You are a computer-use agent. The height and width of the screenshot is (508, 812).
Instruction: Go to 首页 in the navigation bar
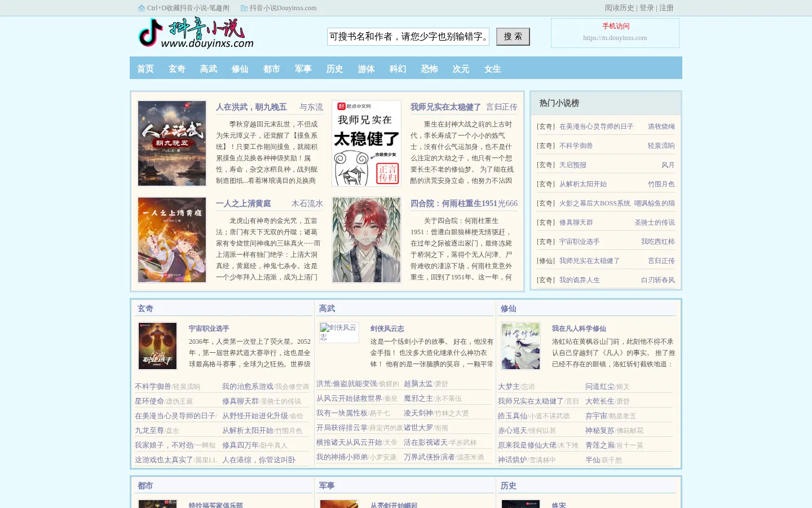[145, 68]
